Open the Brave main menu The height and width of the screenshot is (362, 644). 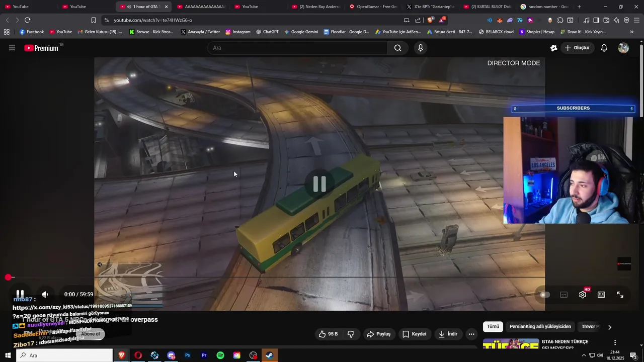[636, 20]
